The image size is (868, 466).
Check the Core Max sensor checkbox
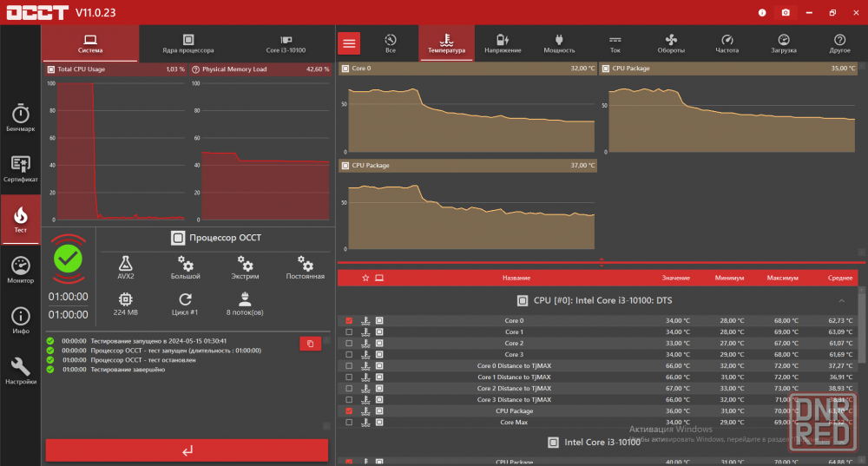349,423
